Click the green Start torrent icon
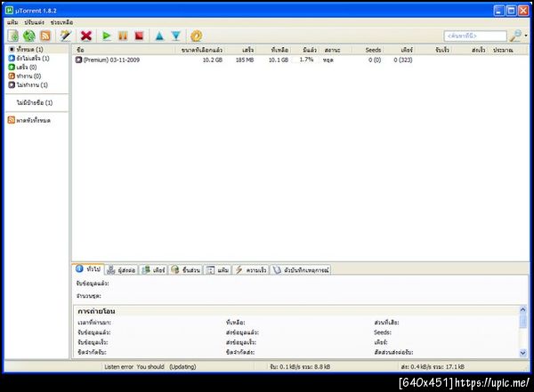This screenshot has width=534, height=392. (x=107, y=36)
